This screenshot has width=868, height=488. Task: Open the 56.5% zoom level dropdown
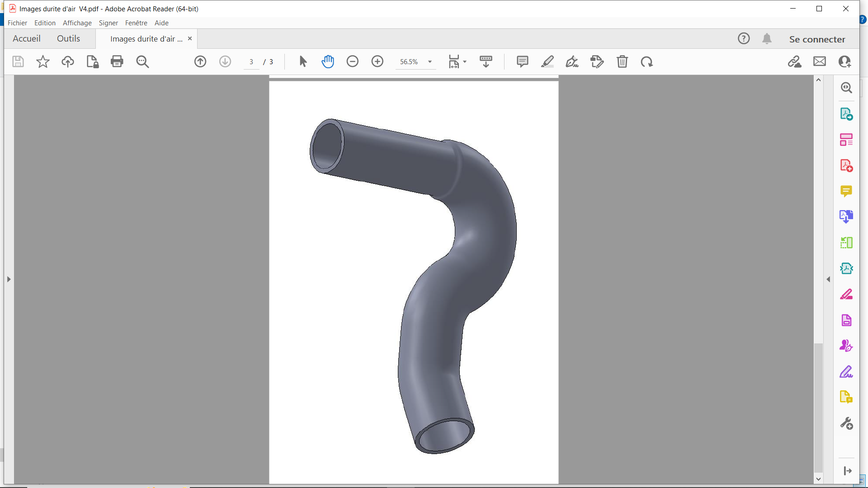430,62
